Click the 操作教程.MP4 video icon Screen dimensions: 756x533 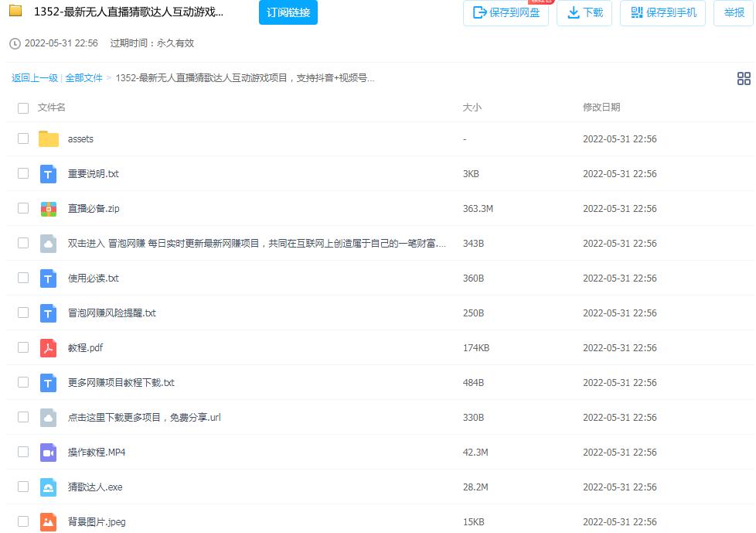pyautogui.click(x=49, y=453)
